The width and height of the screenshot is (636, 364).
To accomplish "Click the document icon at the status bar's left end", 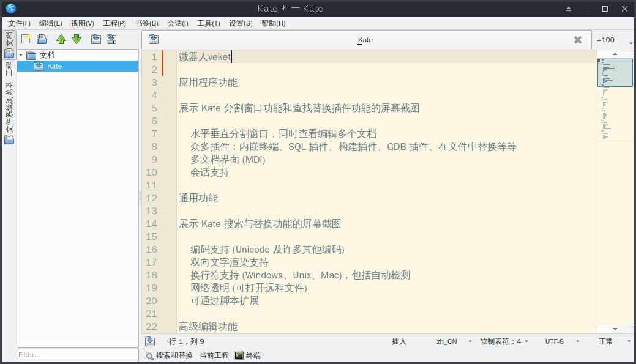I will click(150, 341).
